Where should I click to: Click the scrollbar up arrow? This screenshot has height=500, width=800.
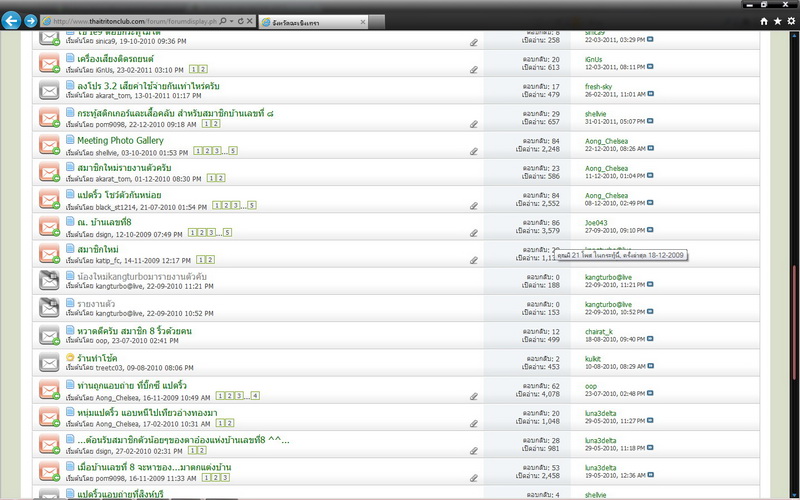coord(795,36)
